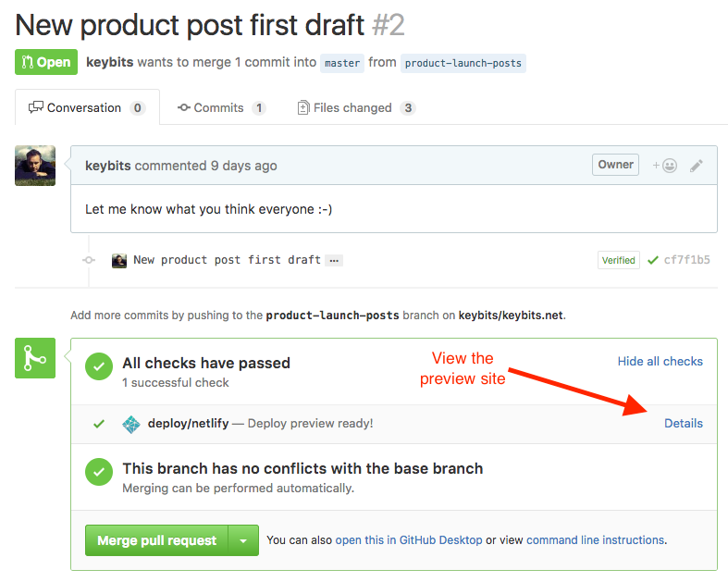Click the small commit author avatar
728x582 pixels.
tap(119, 260)
